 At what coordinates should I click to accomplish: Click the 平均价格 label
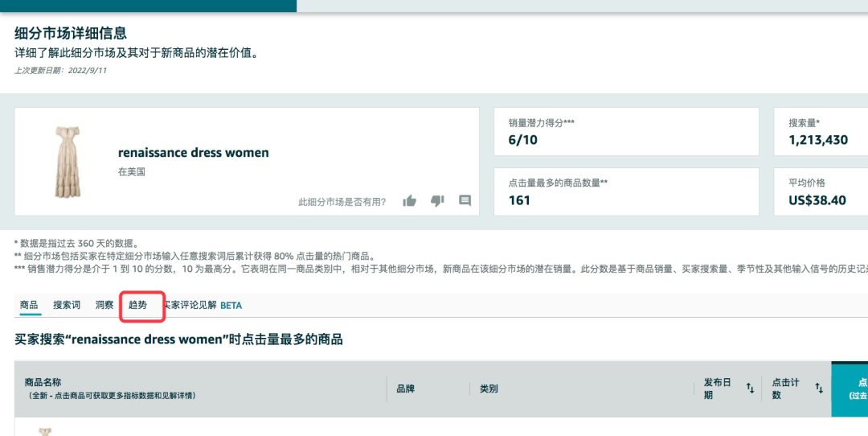807,183
